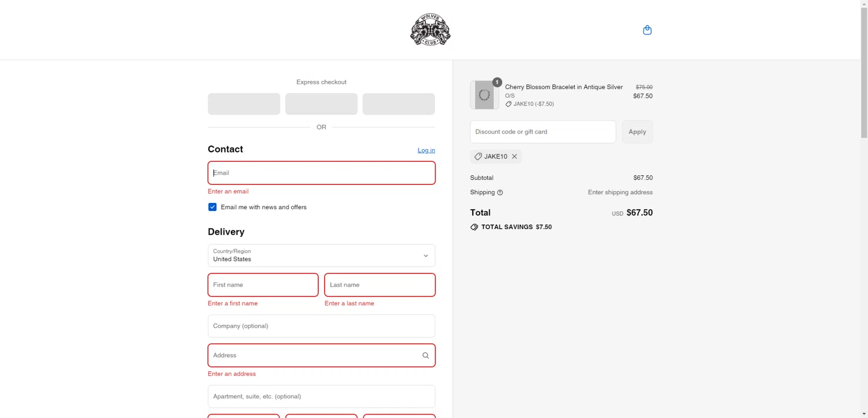Click the bold Total $67.50 amount

(639, 213)
